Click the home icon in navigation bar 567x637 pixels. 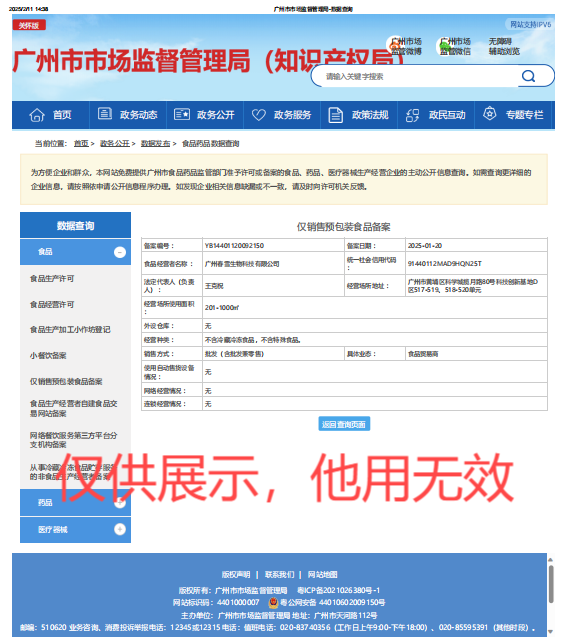[x=37, y=115]
